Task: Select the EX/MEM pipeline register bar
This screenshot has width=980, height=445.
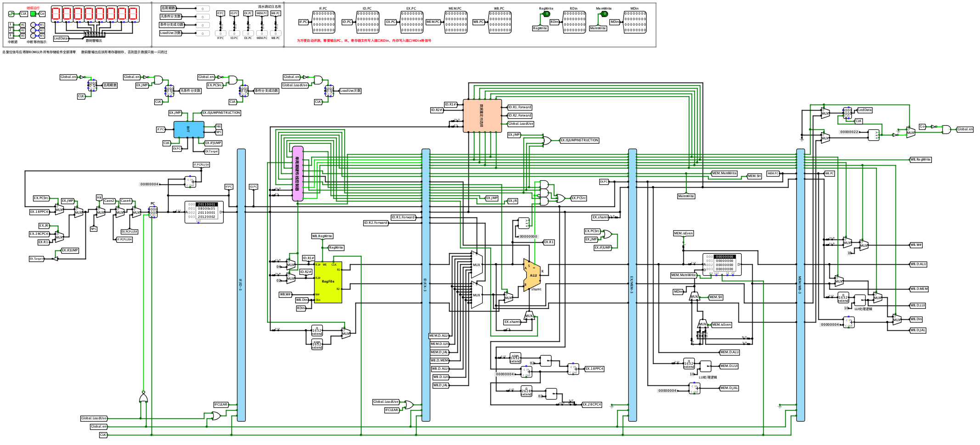Action: [x=632, y=285]
